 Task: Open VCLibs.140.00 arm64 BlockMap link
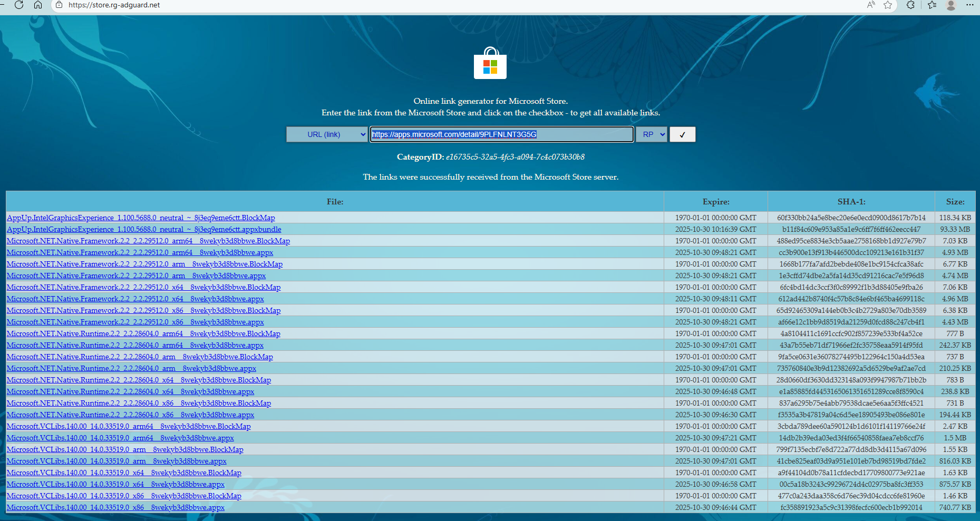(x=129, y=426)
